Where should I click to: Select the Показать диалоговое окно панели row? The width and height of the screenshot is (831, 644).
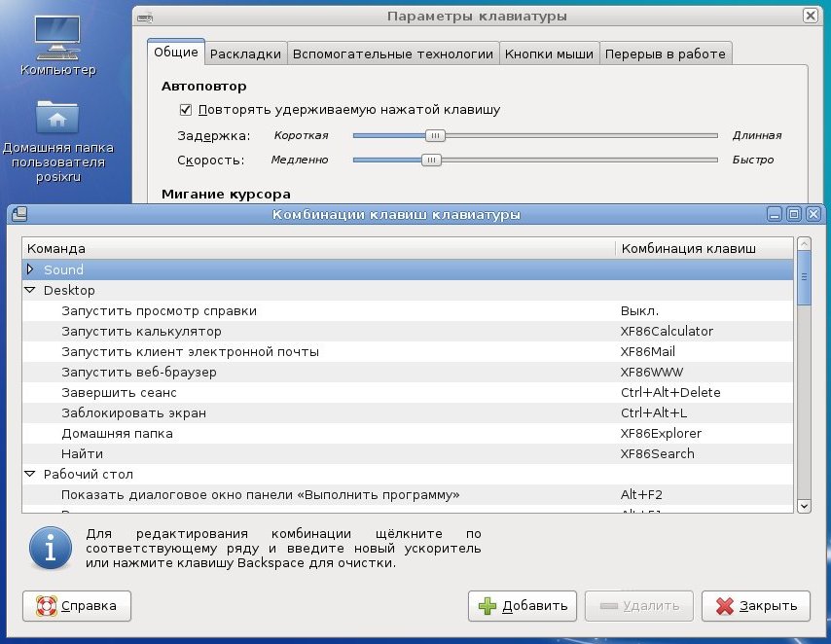point(408,494)
